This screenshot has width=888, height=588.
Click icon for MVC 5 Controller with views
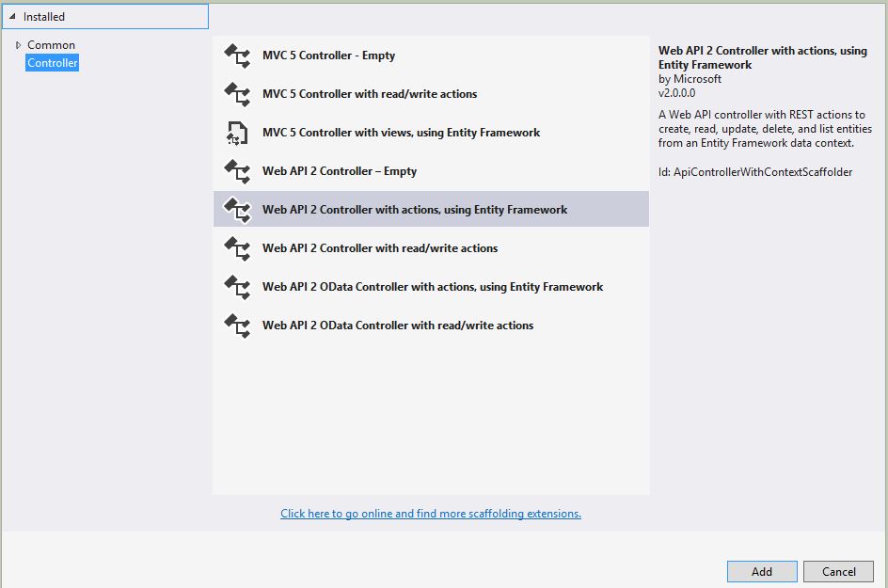click(x=237, y=133)
